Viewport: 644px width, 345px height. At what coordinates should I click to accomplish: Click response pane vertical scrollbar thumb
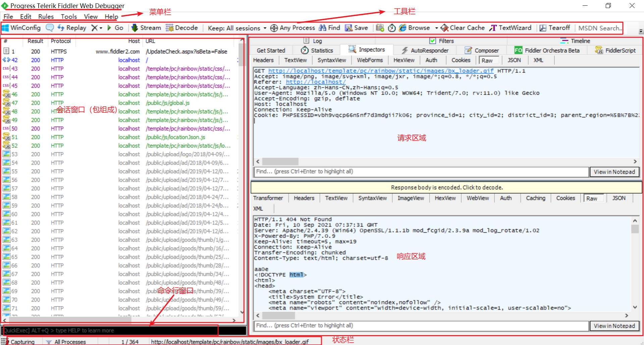tap(635, 229)
